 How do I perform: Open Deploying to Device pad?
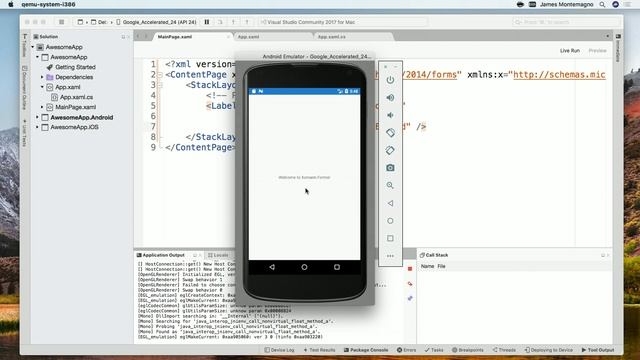pyautogui.click(x=549, y=350)
